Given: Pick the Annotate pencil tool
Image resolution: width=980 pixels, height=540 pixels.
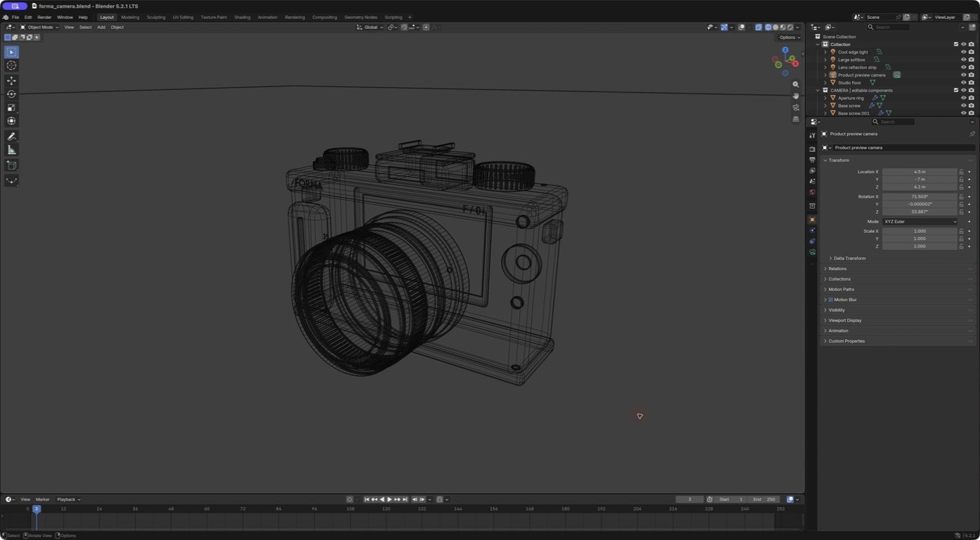Looking at the screenshot, I should (x=11, y=136).
